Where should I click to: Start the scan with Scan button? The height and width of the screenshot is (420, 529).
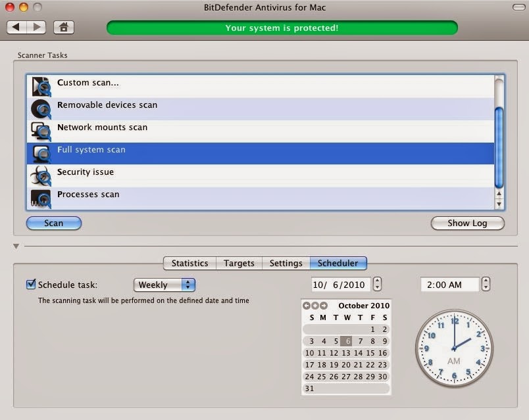54,223
